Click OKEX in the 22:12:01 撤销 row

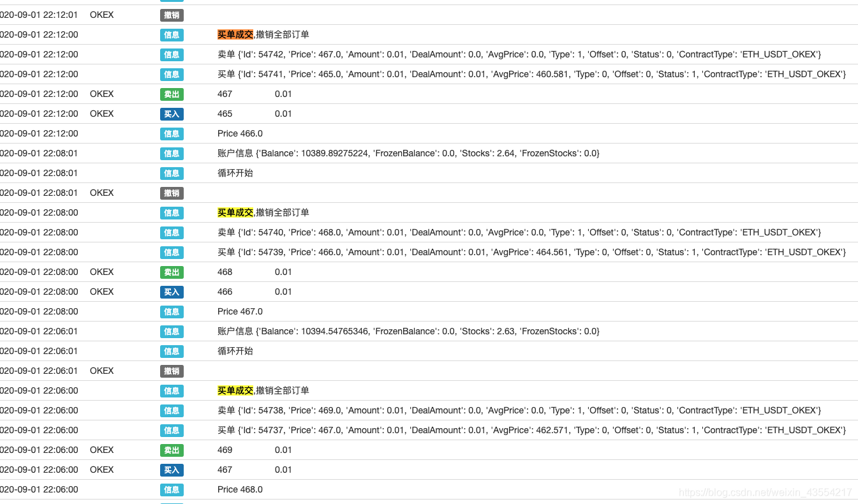pyautogui.click(x=101, y=15)
